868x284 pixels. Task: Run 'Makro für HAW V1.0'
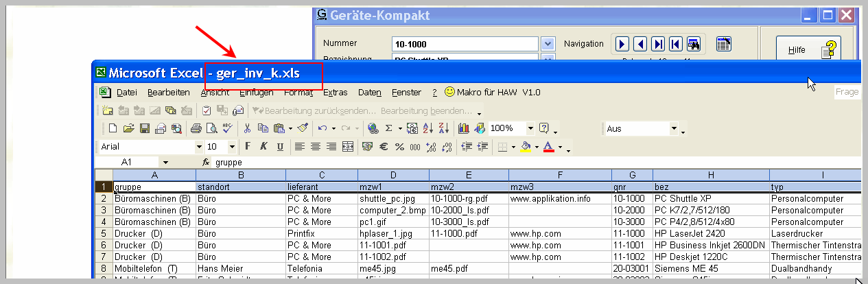[x=493, y=92]
